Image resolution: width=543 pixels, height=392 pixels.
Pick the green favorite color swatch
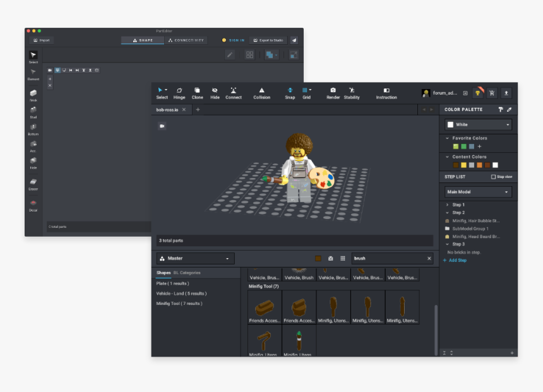(463, 146)
